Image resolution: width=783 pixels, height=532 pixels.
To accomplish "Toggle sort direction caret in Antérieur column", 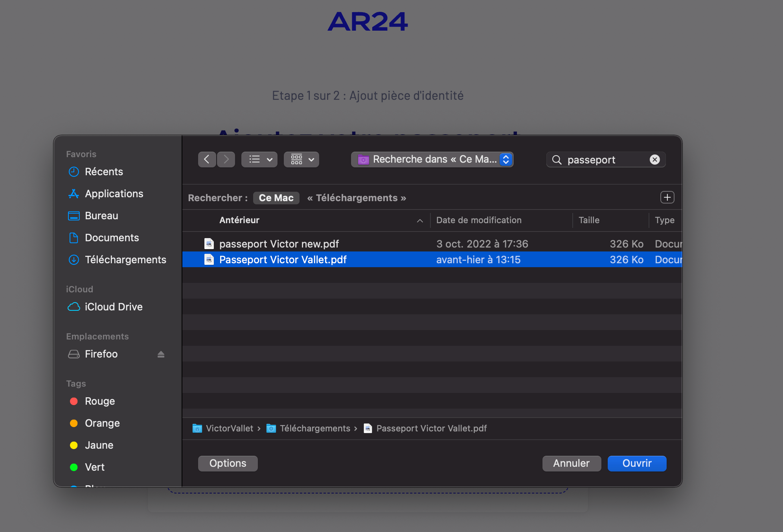I will pos(420,220).
